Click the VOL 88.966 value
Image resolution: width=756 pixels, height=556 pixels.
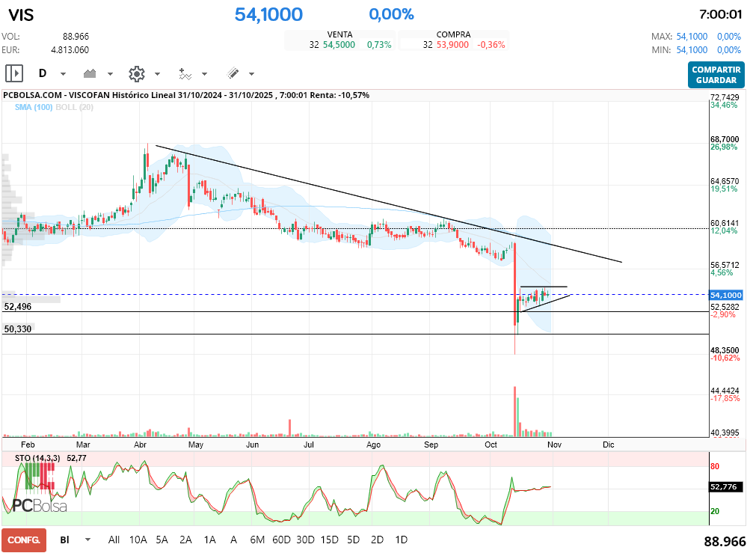point(76,37)
